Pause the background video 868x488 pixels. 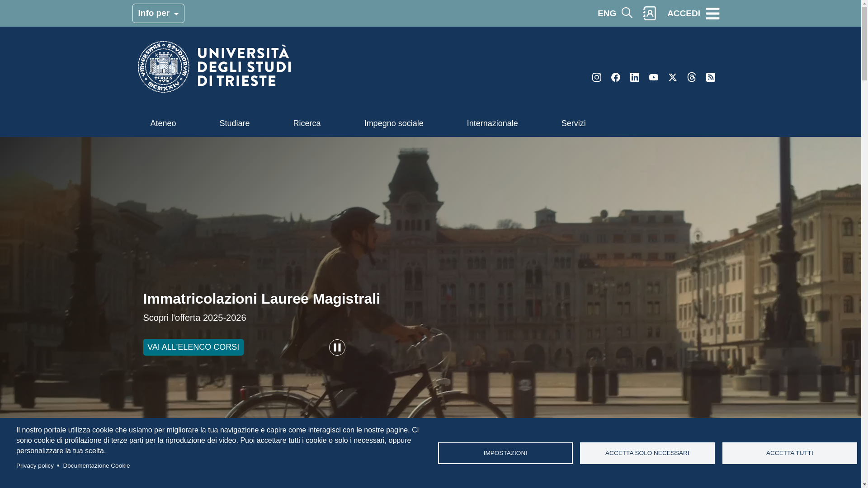pos(337,347)
